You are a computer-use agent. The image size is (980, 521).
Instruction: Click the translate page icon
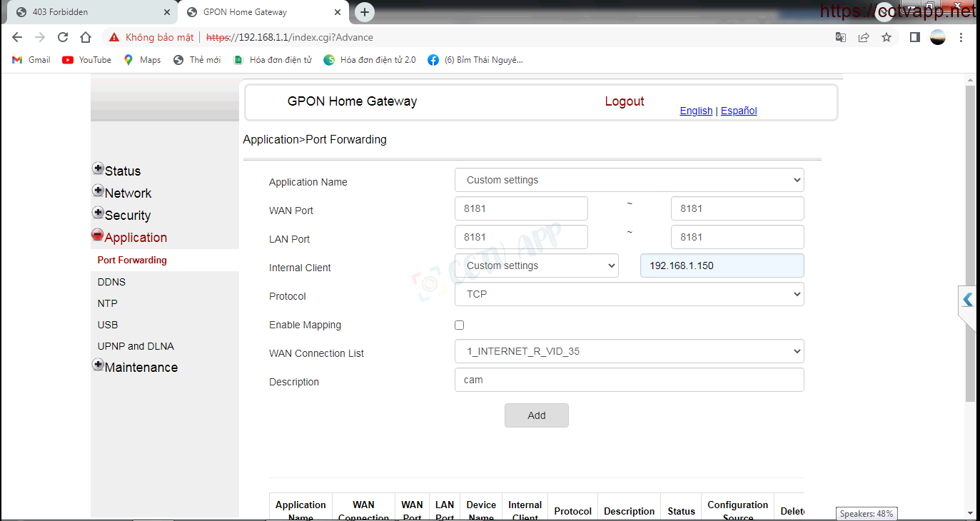pyautogui.click(x=841, y=37)
